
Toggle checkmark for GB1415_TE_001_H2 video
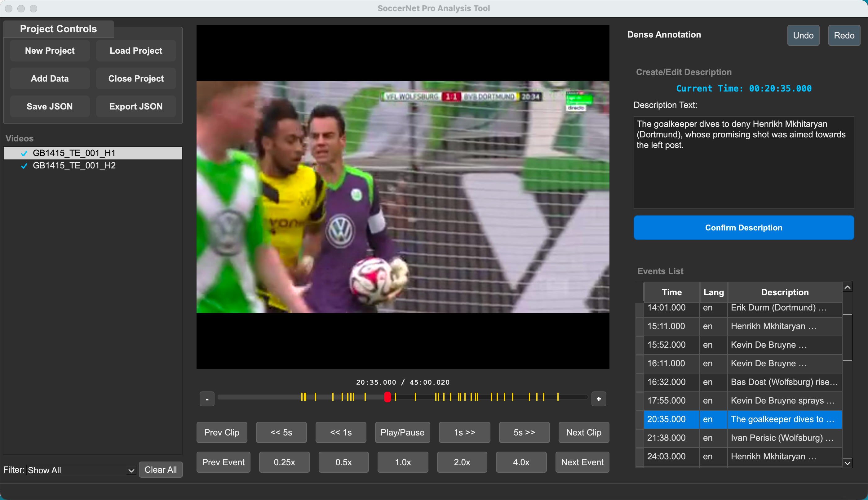click(24, 166)
